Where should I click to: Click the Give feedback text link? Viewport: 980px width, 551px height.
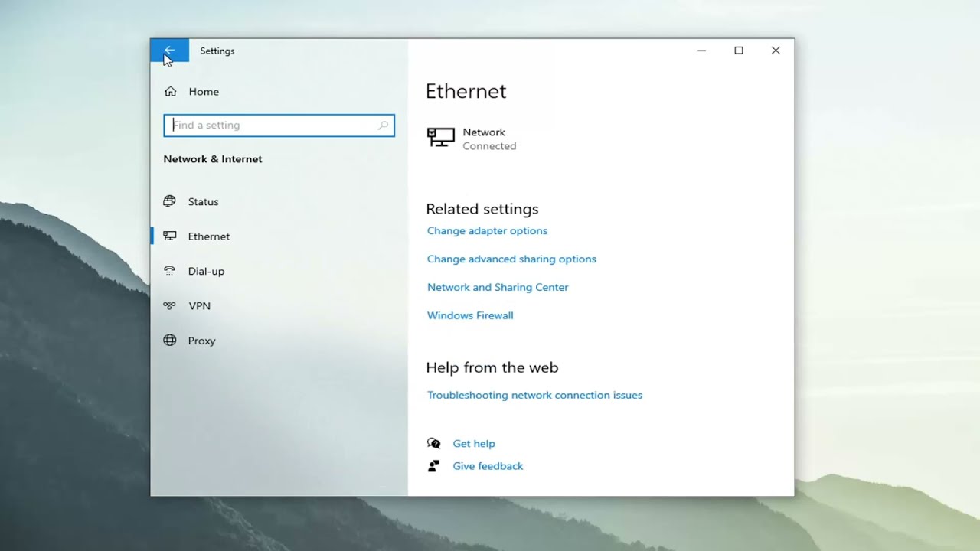tap(488, 466)
